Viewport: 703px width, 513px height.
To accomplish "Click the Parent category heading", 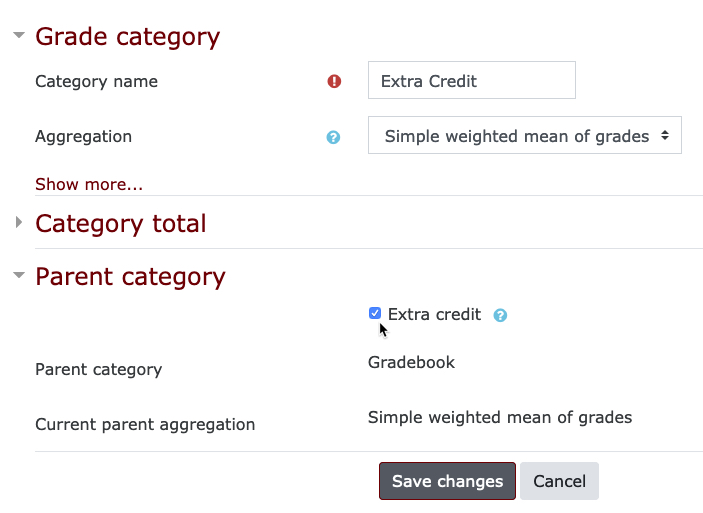I will pyautogui.click(x=130, y=276).
